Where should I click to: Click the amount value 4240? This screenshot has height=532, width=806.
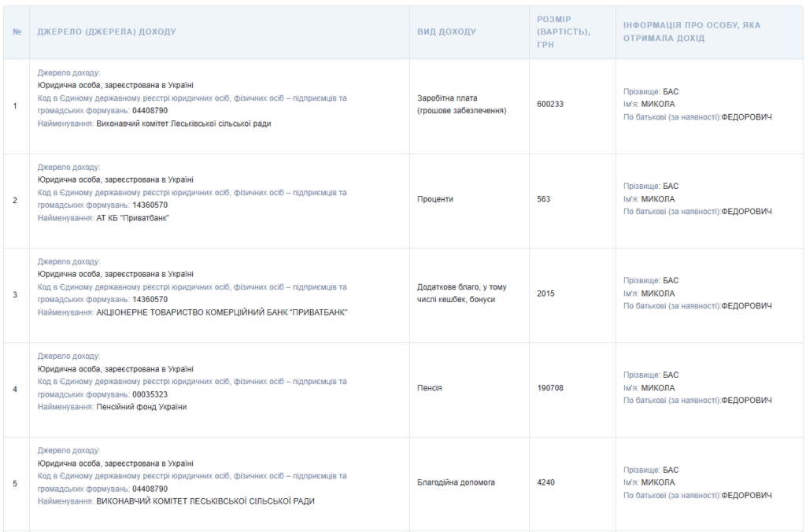pyautogui.click(x=545, y=482)
